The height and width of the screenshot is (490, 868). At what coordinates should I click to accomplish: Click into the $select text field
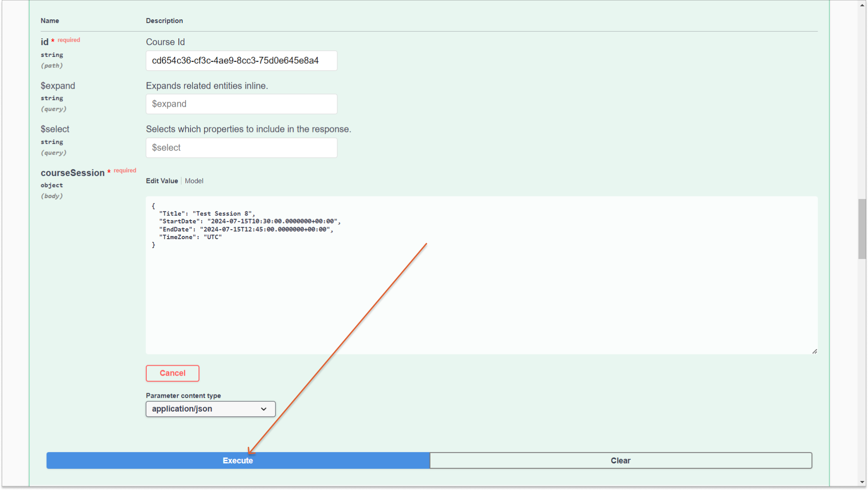pyautogui.click(x=241, y=148)
